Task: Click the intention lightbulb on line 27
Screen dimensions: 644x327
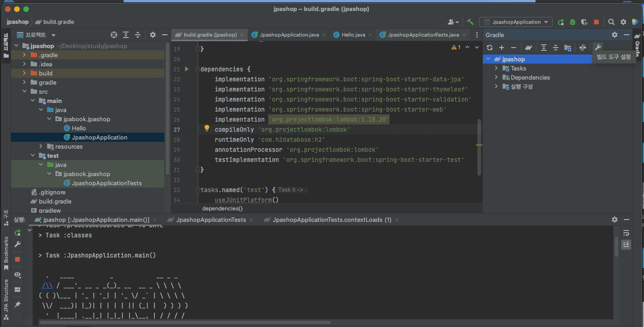Action: (x=206, y=129)
